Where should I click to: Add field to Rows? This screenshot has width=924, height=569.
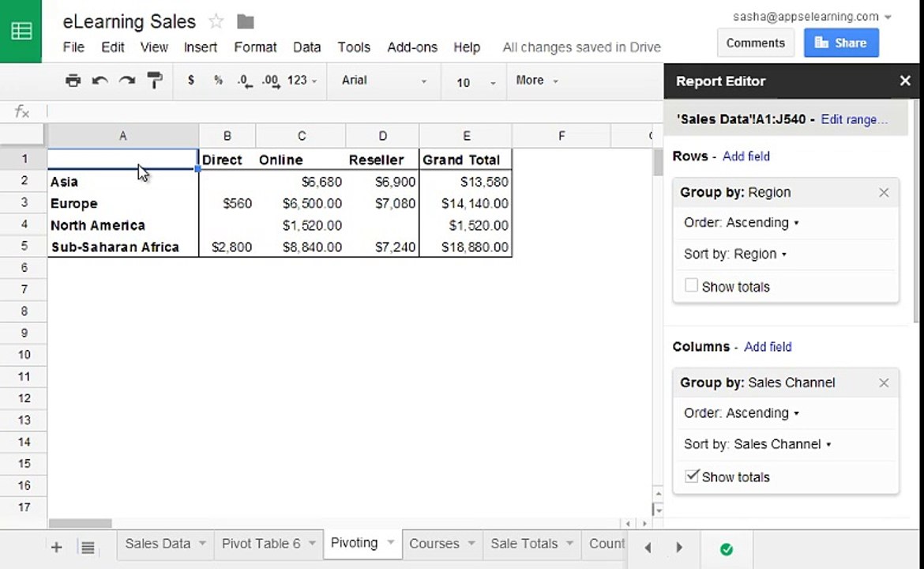(746, 156)
